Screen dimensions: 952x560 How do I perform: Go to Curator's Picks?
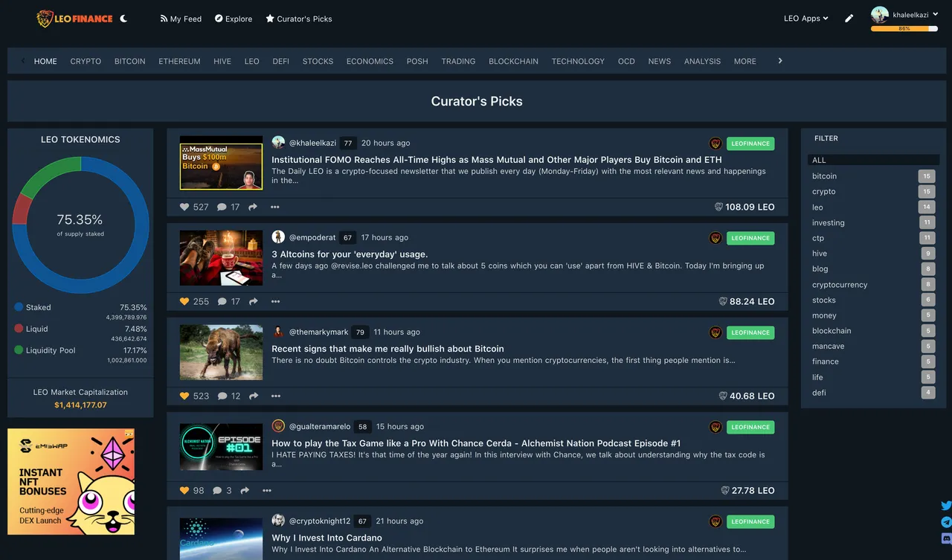click(x=299, y=19)
